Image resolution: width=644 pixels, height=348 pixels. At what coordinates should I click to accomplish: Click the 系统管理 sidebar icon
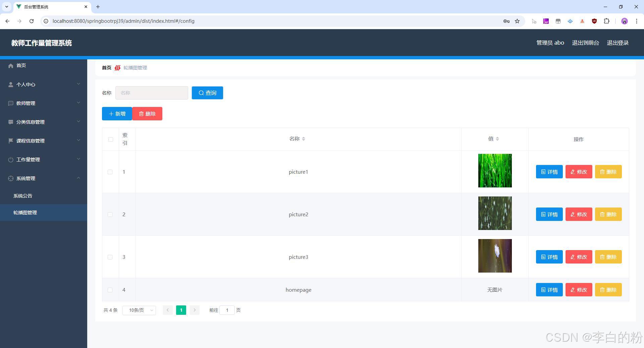11,178
